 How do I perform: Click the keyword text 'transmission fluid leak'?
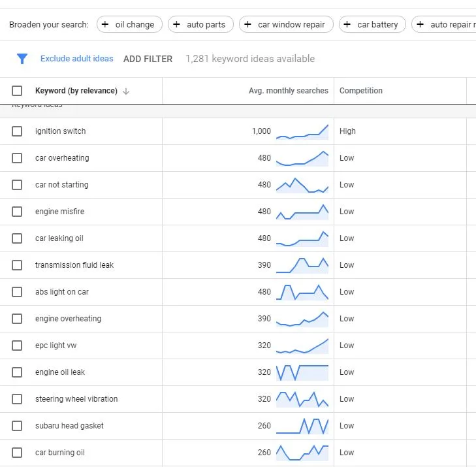(x=74, y=265)
